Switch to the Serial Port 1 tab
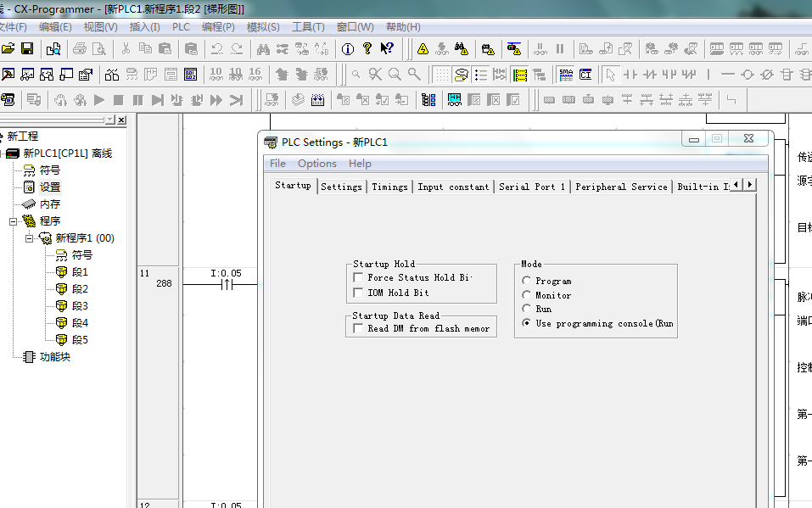 532,187
